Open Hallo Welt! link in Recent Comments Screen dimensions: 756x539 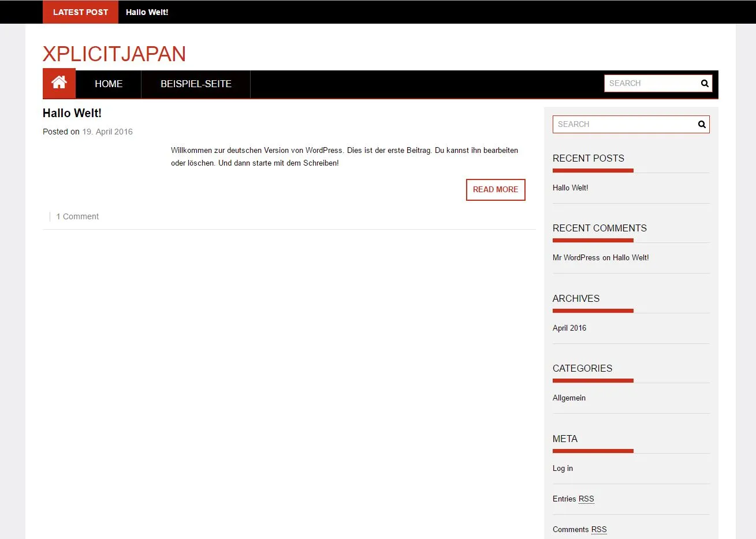(631, 257)
